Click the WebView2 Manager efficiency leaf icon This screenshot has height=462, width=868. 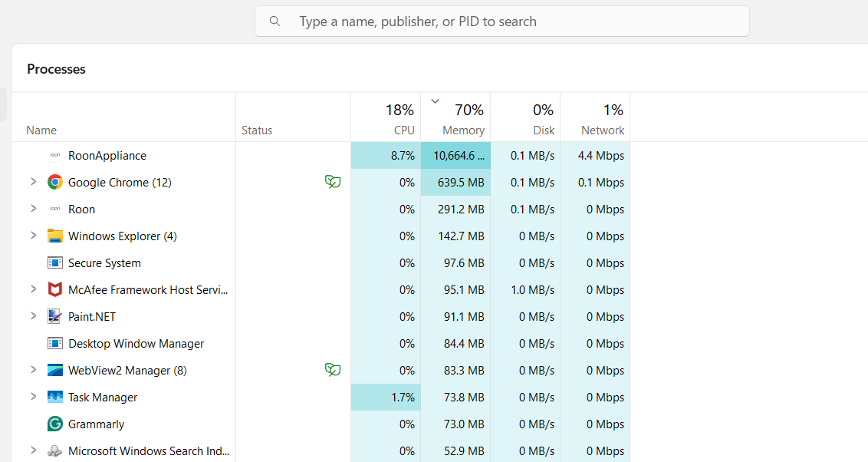[332, 370]
